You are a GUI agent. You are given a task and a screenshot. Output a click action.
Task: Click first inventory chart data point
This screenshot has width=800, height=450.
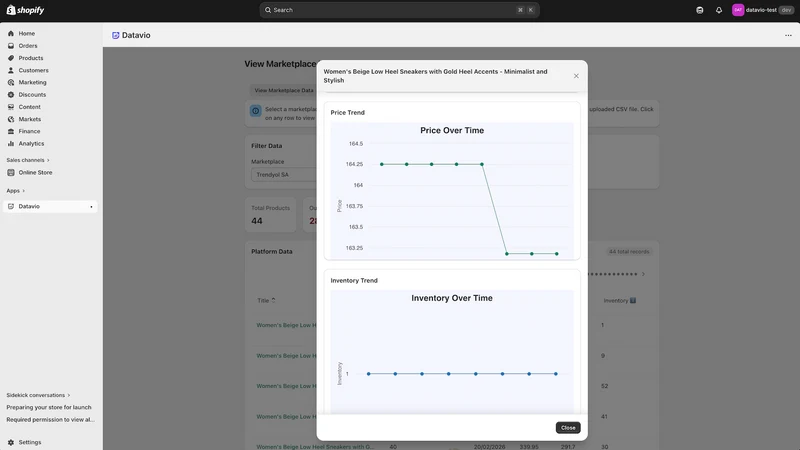[368, 374]
